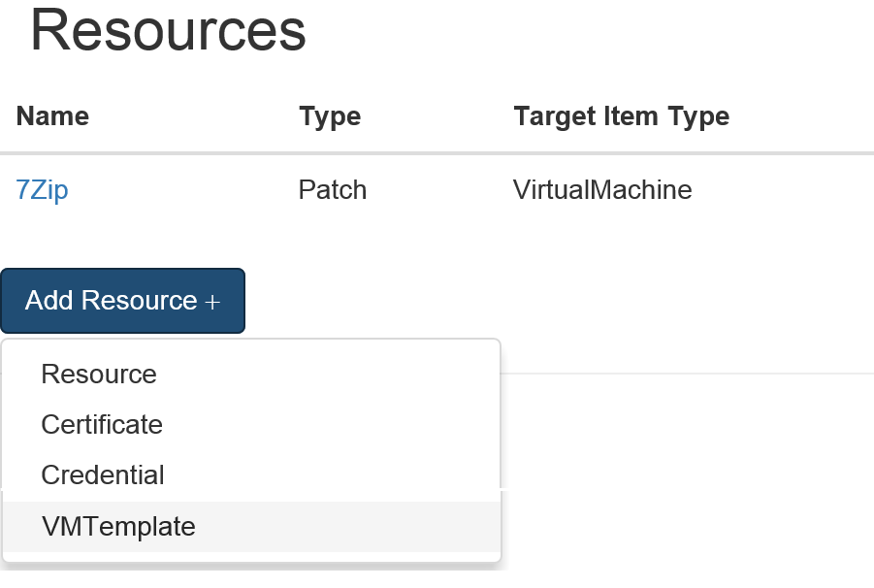Choose Certificate in the Add Resource menu

[102, 425]
